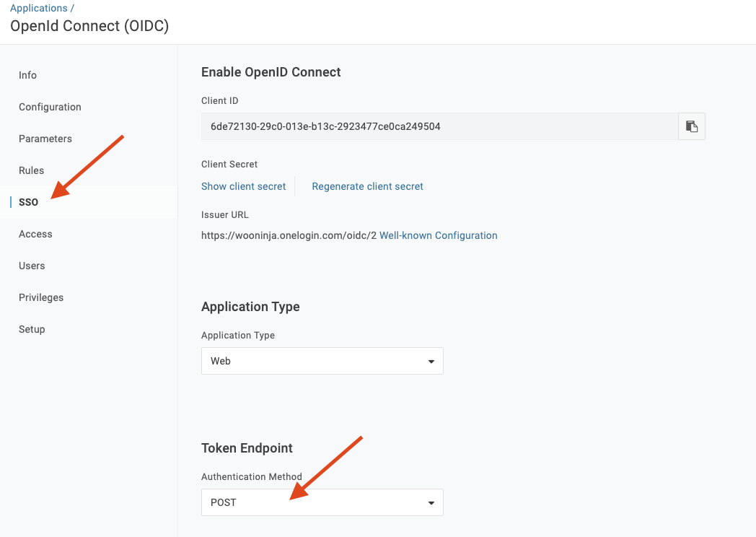Navigate to the Privileges tab

click(41, 297)
